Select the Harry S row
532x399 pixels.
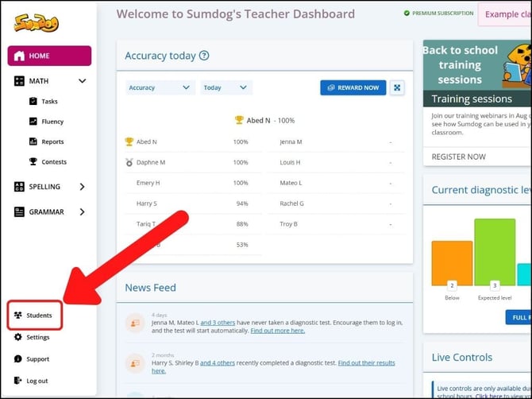pyautogui.click(x=193, y=203)
